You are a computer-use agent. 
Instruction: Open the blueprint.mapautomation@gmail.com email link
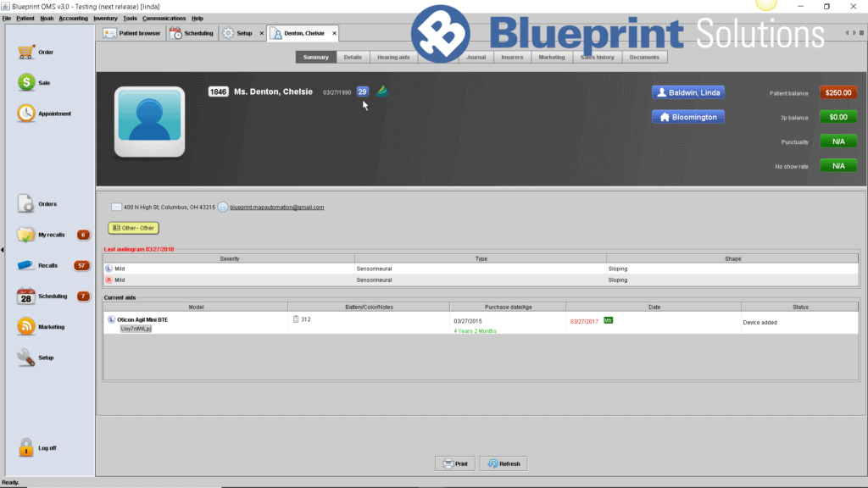(277, 207)
